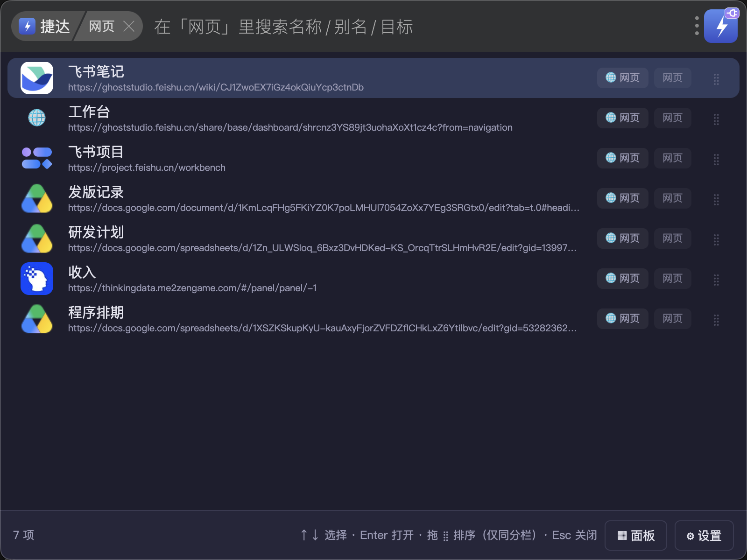Select the 收入 title
The width and height of the screenshot is (747, 560).
(82, 272)
